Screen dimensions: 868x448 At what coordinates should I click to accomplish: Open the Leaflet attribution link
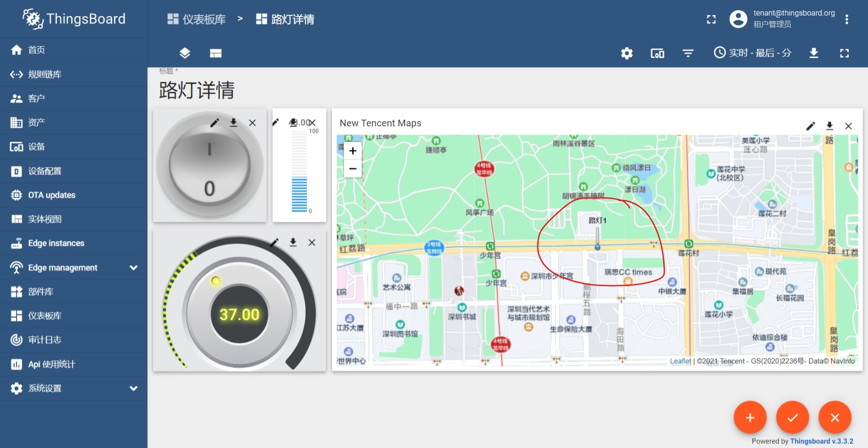(x=680, y=361)
